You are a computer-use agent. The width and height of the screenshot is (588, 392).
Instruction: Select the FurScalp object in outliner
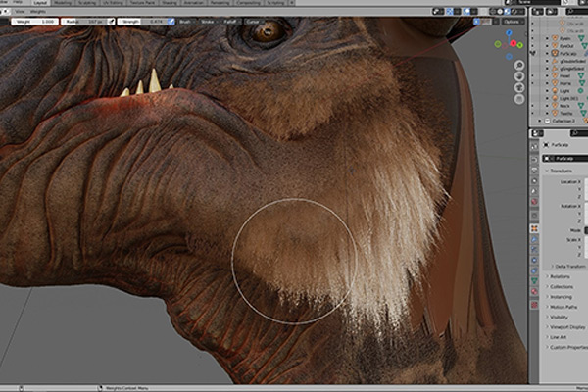(x=567, y=53)
